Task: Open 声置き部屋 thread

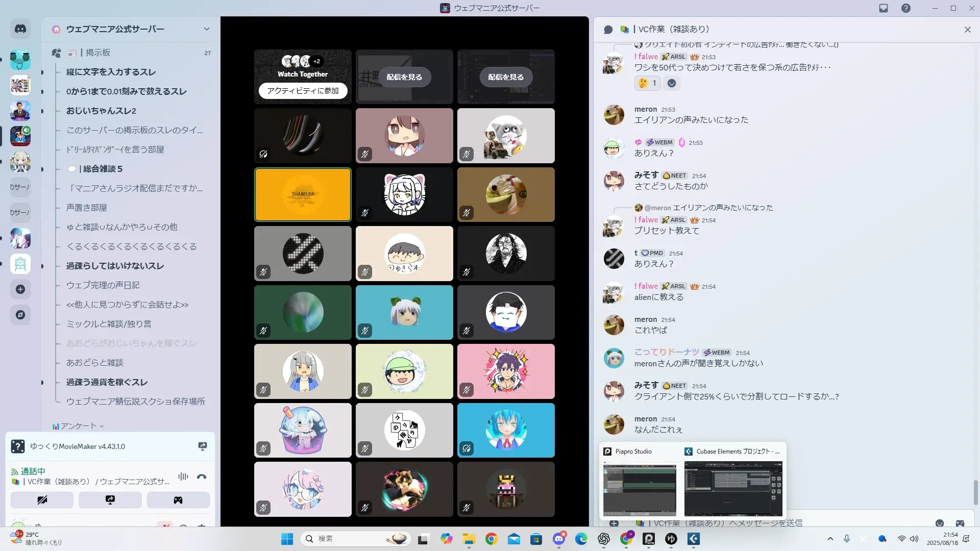Action: (x=87, y=208)
